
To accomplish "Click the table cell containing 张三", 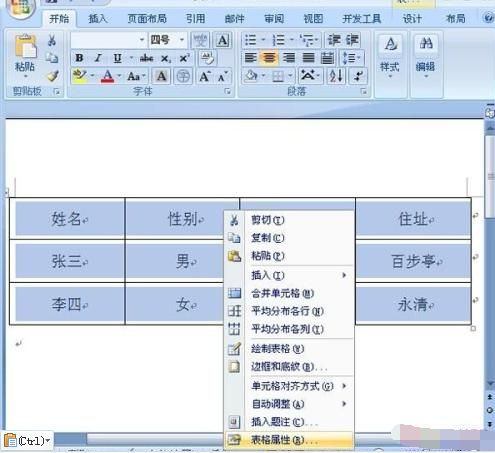I will pyautogui.click(x=68, y=261).
